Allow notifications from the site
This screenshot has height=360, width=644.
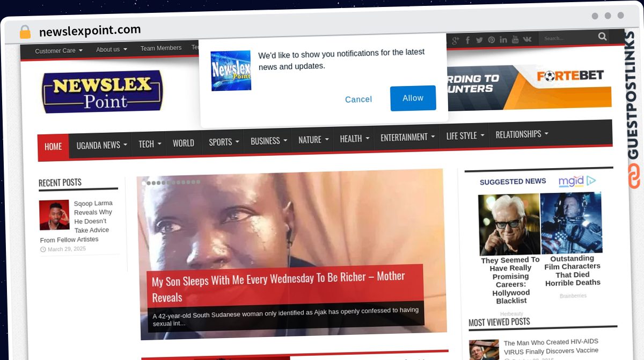click(x=413, y=98)
